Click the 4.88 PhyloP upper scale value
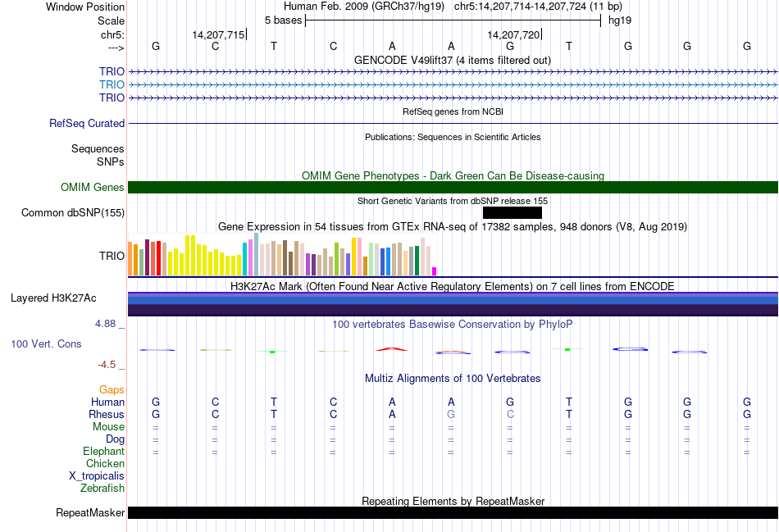 (105, 323)
